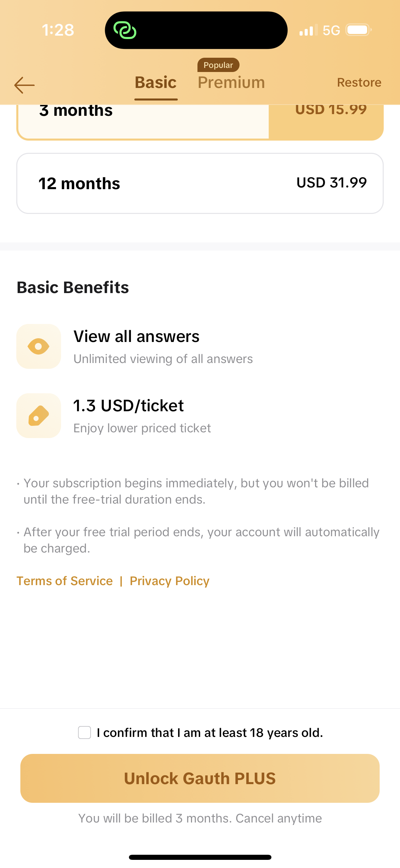The height and width of the screenshot is (868, 400).
Task: Open the Terms of Service link
Action: (64, 581)
